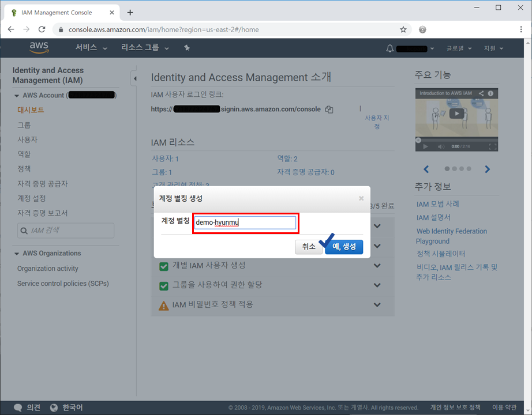Open the Service control policies (SCPs) item
Viewport: 532px width, 415px height.
(x=63, y=284)
